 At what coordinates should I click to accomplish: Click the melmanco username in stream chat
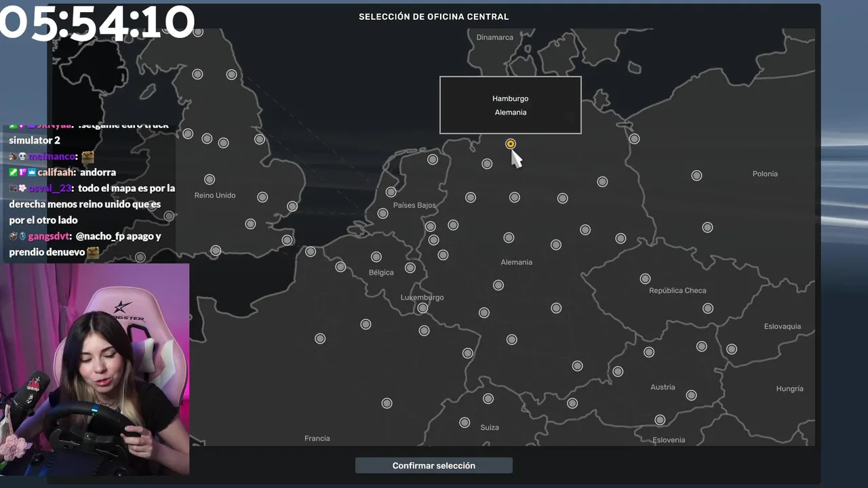click(52, 157)
